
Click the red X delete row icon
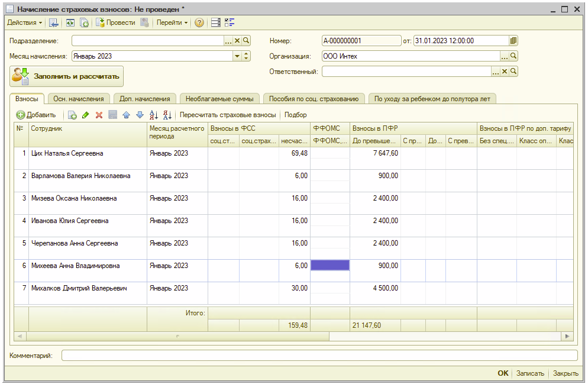(x=99, y=115)
